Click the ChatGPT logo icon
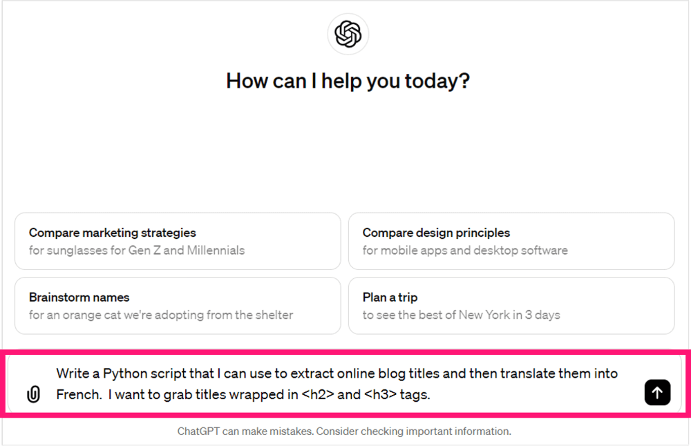The image size is (691, 446). click(347, 35)
